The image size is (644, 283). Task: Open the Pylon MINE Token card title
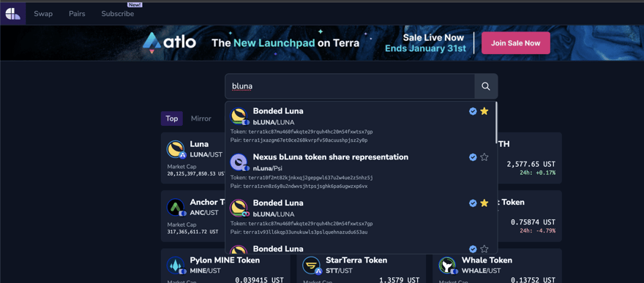pos(225,260)
